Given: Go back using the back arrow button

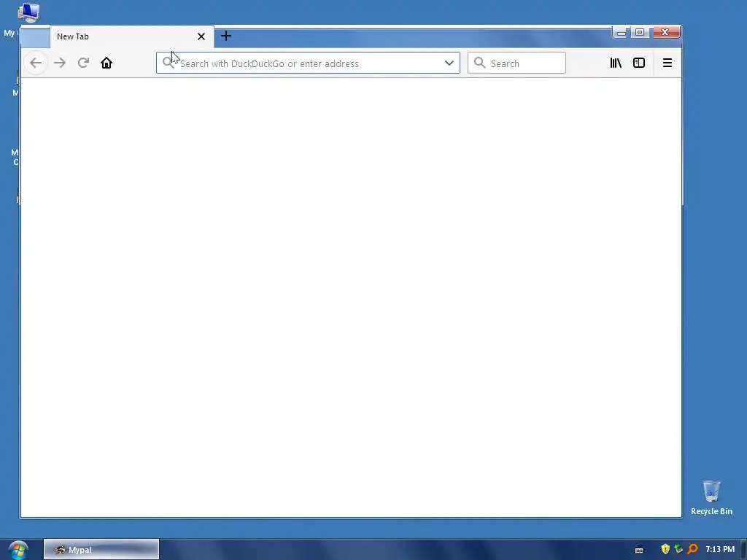Looking at the screenshot, I should pyautogui.click(x=36, y=63).
